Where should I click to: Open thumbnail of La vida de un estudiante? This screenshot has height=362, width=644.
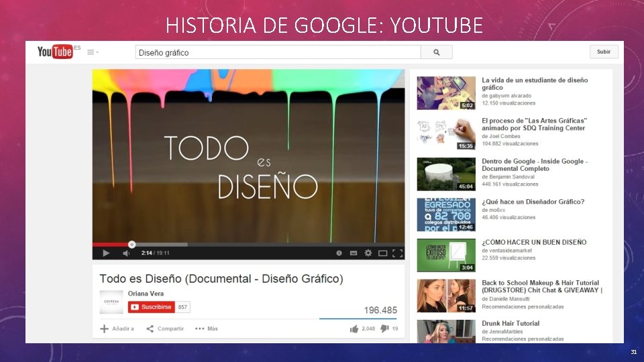coord(446,93)
